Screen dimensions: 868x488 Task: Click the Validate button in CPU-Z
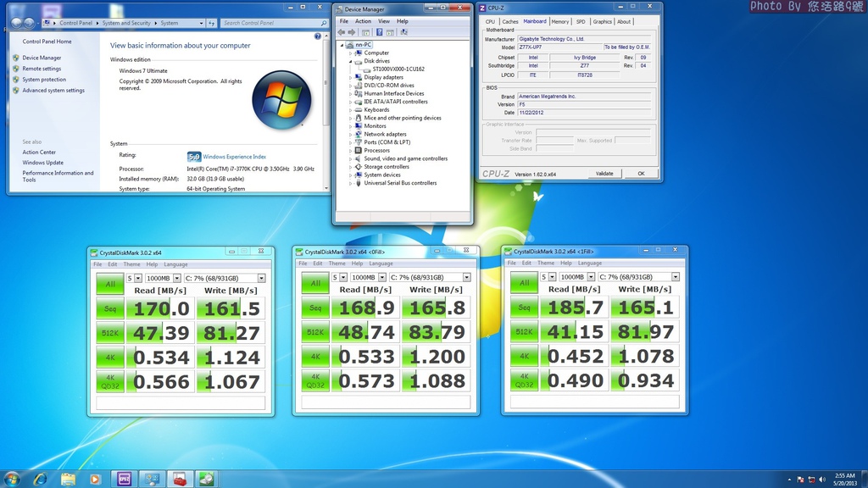coord(604,174)
